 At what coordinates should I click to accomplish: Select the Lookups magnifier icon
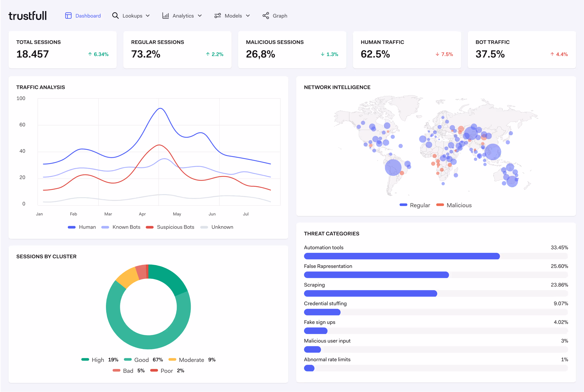coord(115,15)
